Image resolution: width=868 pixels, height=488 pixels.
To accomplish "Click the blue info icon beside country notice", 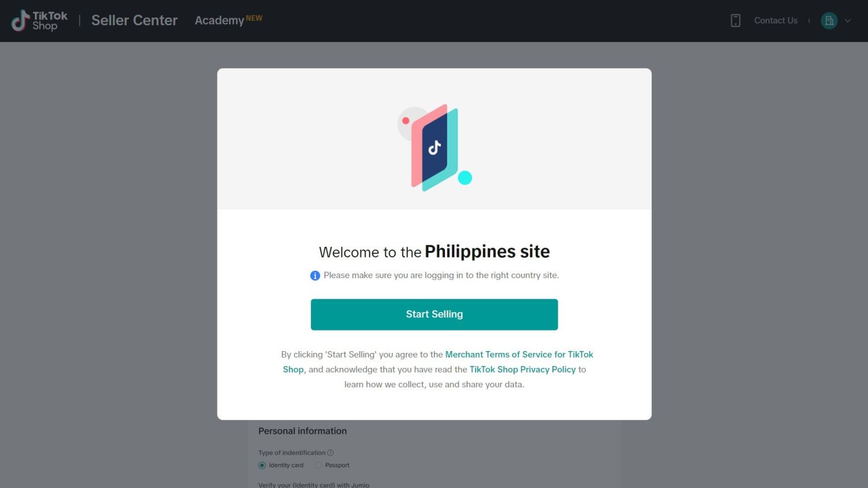I will [315, 276].
